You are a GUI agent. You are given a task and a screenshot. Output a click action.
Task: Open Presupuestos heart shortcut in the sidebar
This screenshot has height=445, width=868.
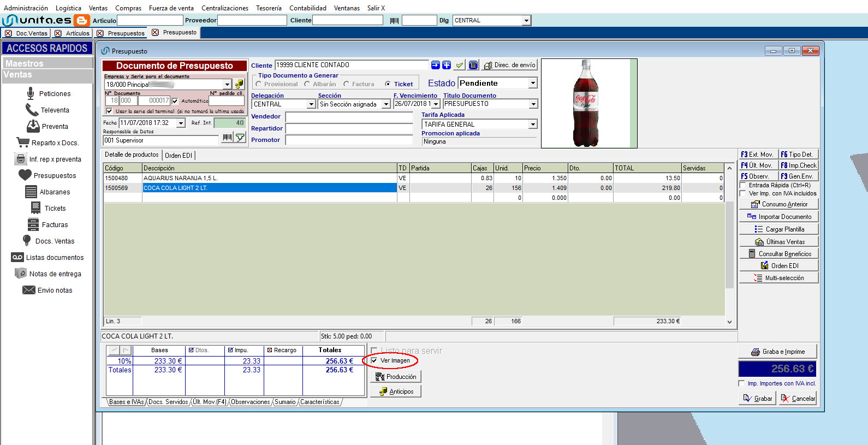click(47, 176)
